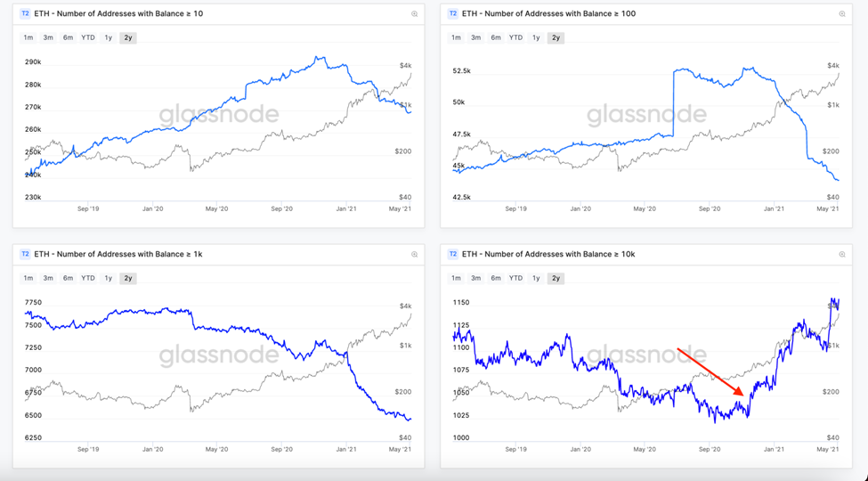Select YTD range on Balance ≥ 10k chart
Image resolution: width=868 pixels, height=481 pixels.
516,278
